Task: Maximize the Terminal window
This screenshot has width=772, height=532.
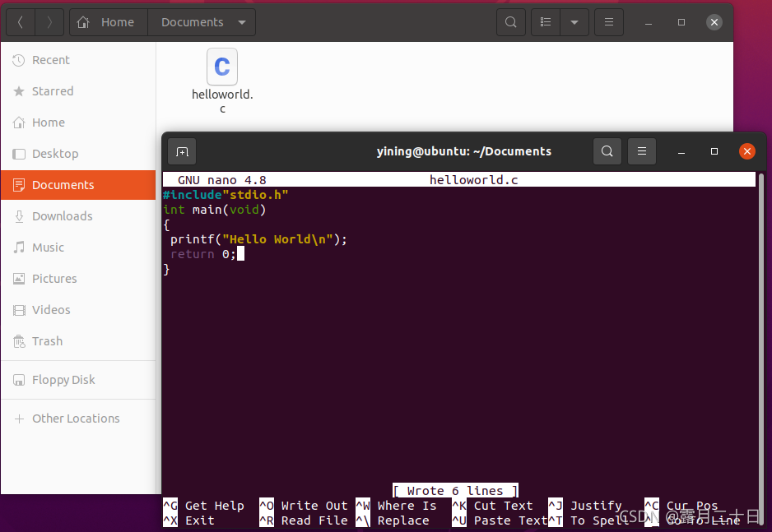Action: (714, 151)
